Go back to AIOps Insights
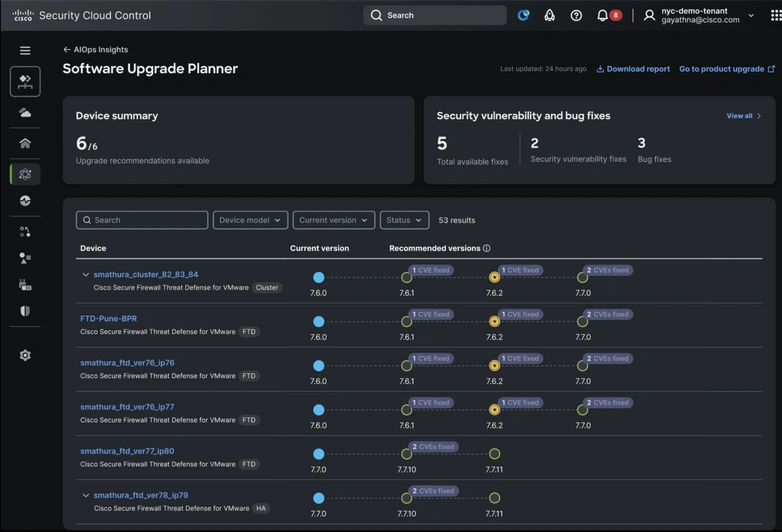Screen dimensions: 782x532 pyautogui.click(x=100, y=49)
